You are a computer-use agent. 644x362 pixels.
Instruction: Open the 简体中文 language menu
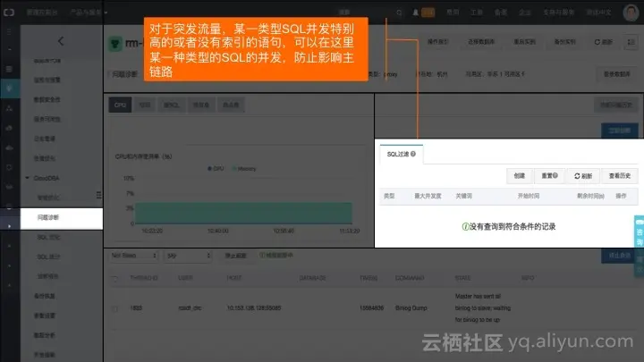pos(598,13)
